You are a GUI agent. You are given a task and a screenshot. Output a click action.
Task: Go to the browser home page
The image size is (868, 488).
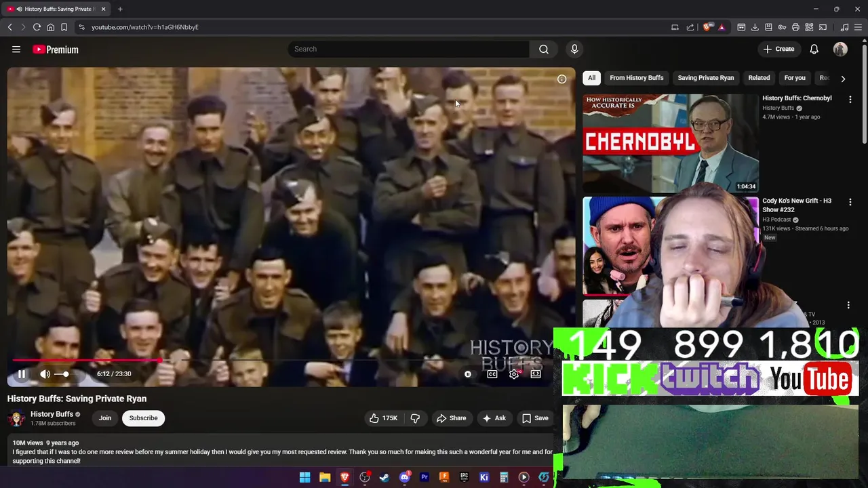pyautogui.click(x=50, y=27)
